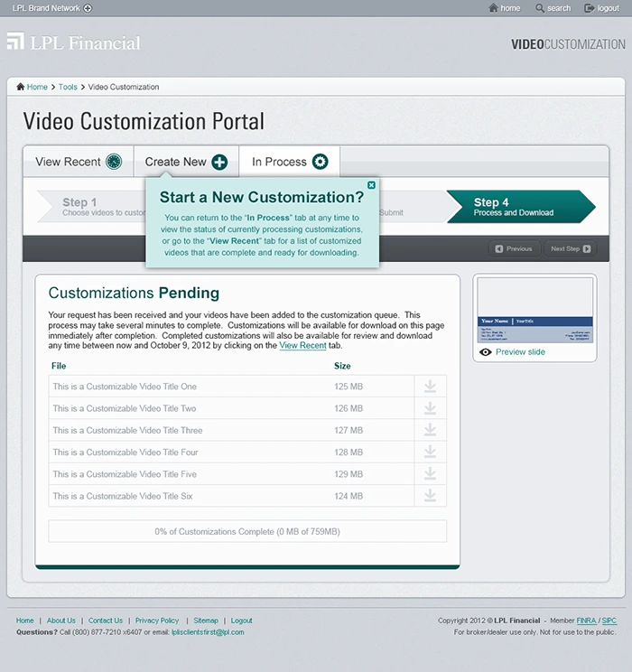Click the home text in top bar
Screen dimensions: 632x672
click(510, 8)
